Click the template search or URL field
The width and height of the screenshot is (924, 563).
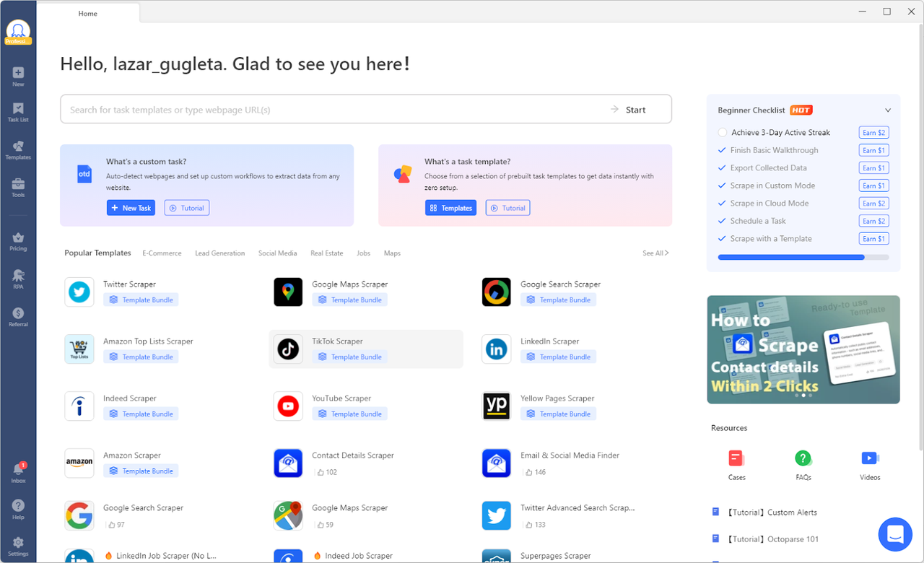[332, 110]
